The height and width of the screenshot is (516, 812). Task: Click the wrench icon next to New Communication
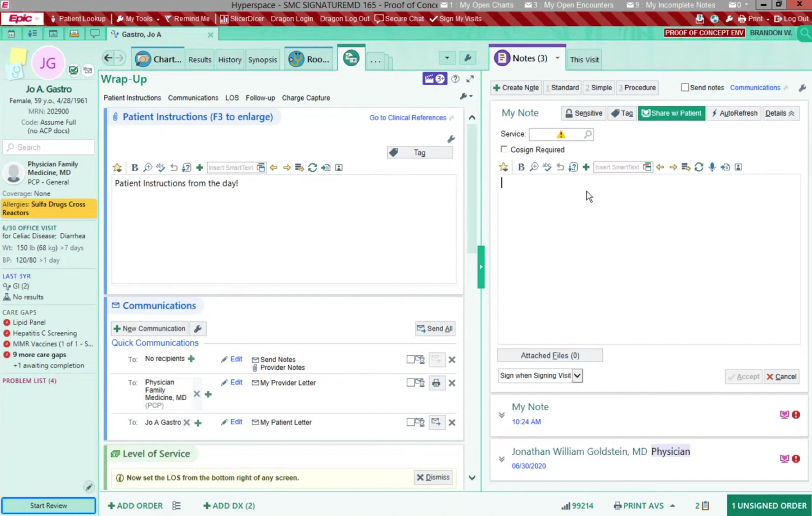tap(198, 329)
